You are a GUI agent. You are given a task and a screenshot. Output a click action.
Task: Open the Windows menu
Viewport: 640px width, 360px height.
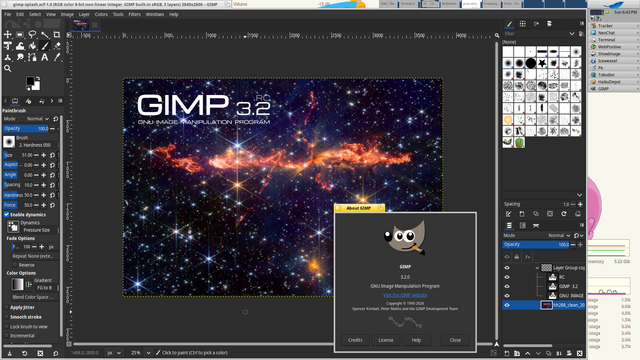[155, 14]
